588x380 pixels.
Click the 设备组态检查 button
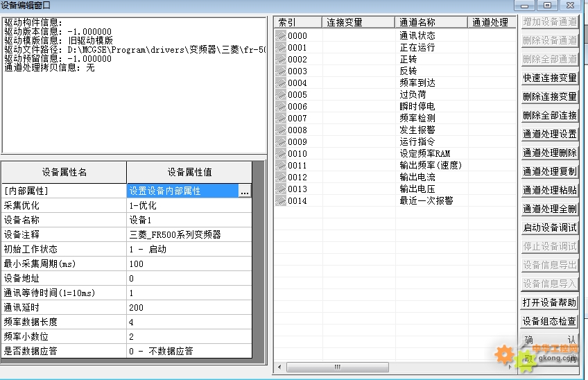(549, 322)
